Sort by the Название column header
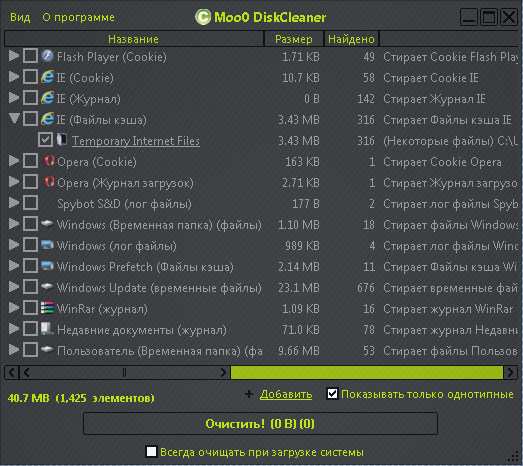This screenshot has height=466, width=523. click(134, 39)
